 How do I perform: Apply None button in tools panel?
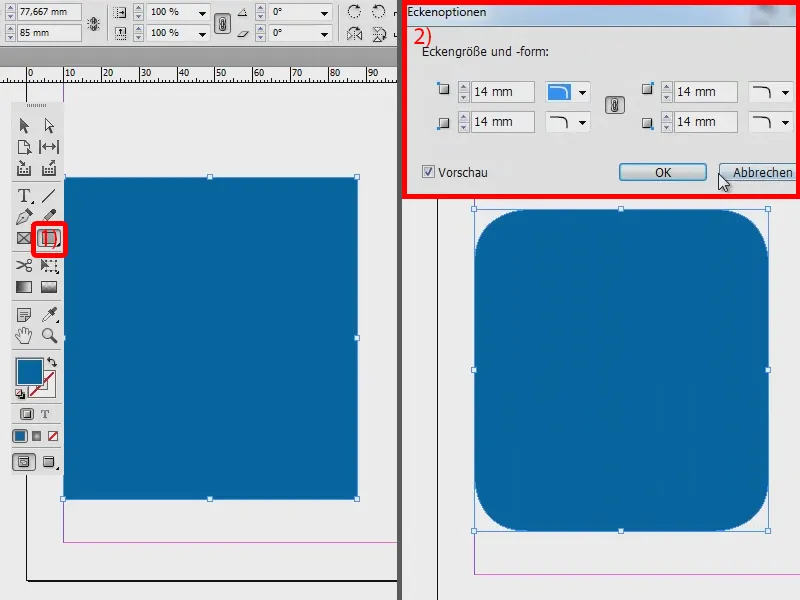53,436
